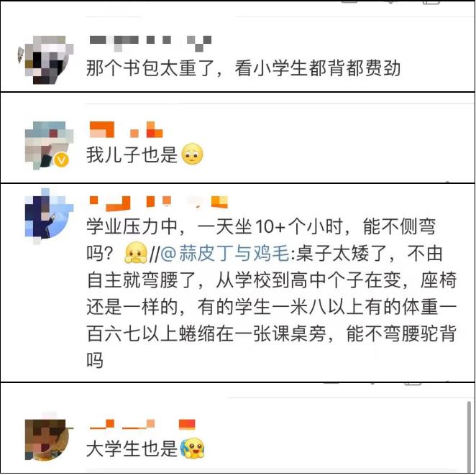Click the orange username above 大学生也是
This screenshot has height=475, width=476.
142,424
